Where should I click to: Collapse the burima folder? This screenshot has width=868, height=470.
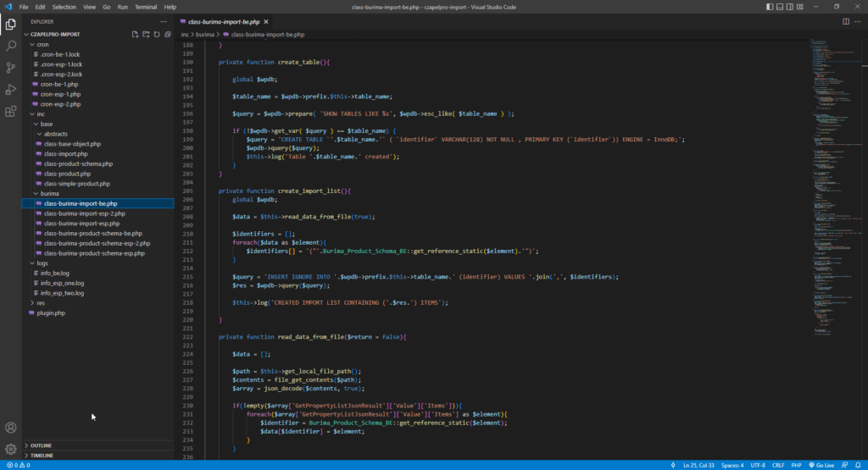98,194
